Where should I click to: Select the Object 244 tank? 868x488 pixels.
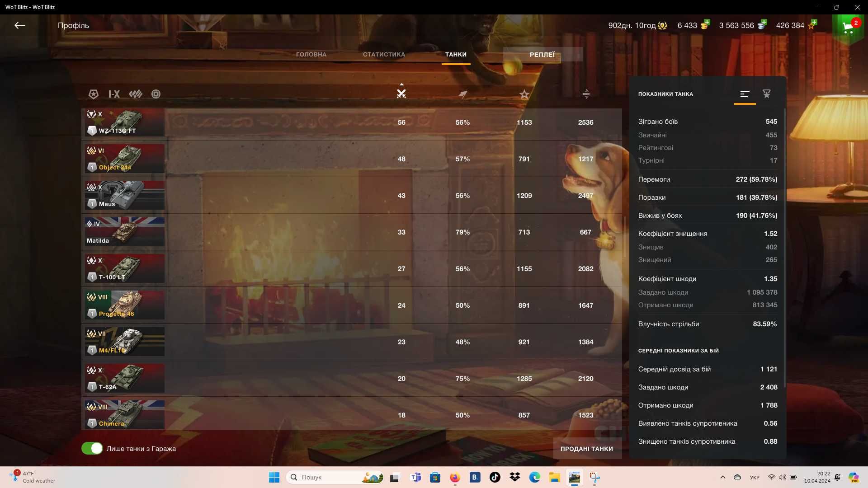click(x=351, y=159)
